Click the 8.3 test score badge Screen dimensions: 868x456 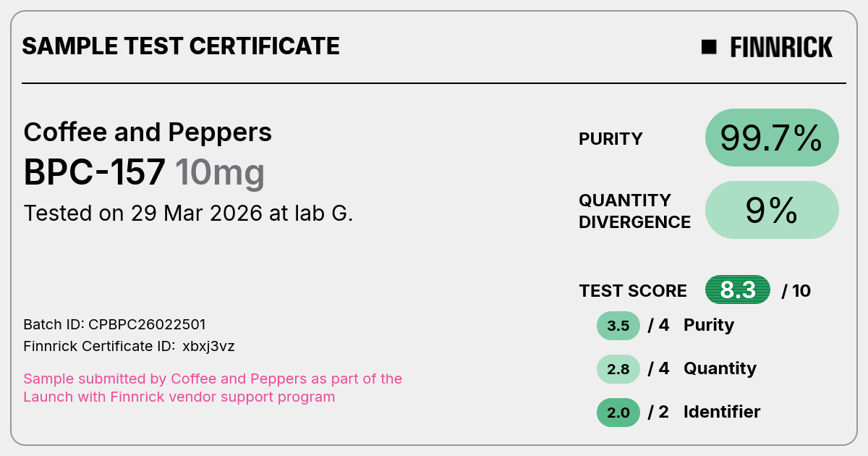[738, 290]
